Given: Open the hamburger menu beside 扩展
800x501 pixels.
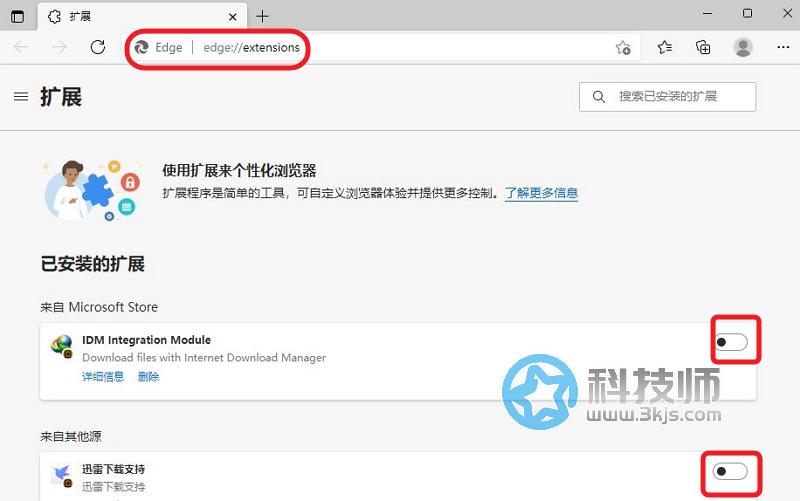Looking at the screenshot, I should (21, 96).
